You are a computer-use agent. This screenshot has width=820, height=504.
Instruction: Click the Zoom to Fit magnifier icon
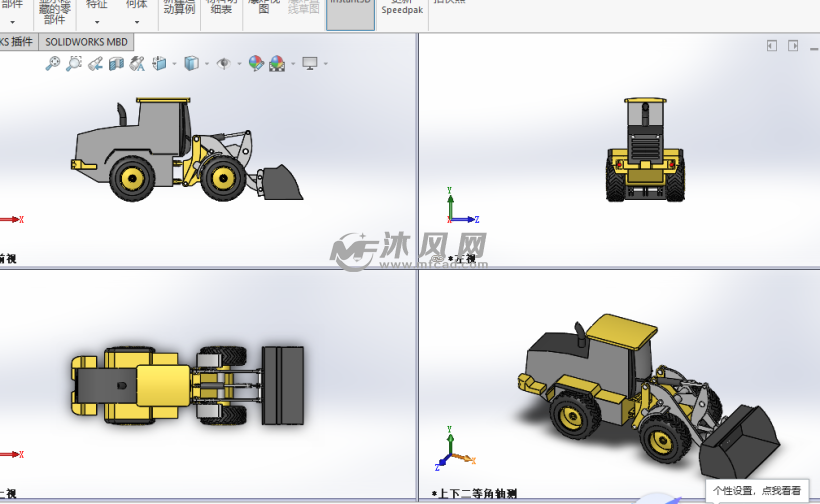(x=53, y=63)
